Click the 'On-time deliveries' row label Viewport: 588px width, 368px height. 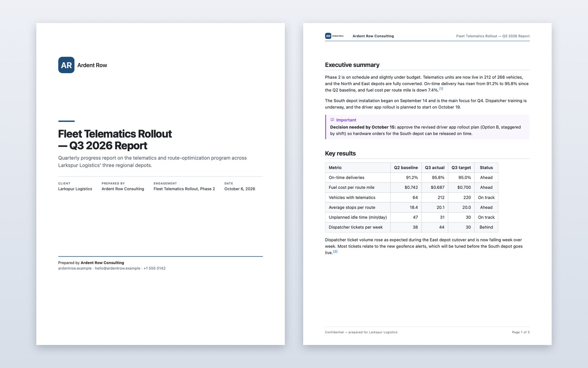(x=347, y=177)
